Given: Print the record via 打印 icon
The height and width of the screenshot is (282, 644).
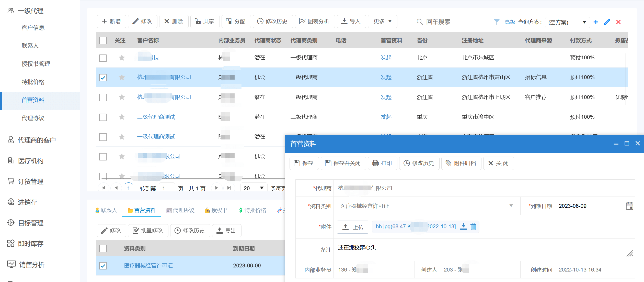Looking at the screenshot, I should [383, 163].
